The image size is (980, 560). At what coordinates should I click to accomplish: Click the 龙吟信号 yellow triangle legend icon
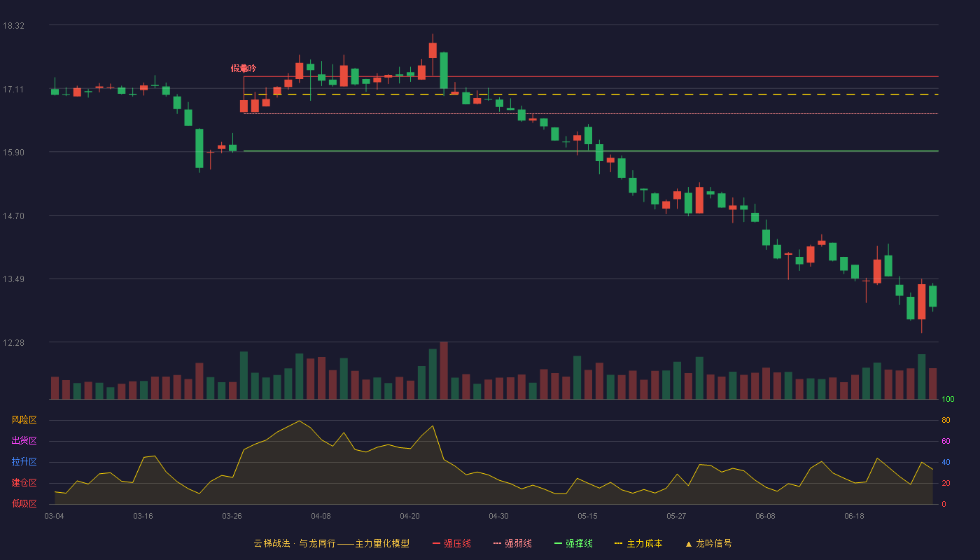click(689, 543)
